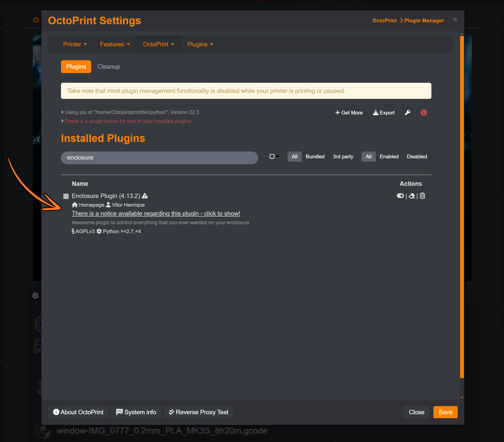Disable Enclosure Plugin via toggle icon
Viewport: 504px width, 442px height.
click(x=400, y=196)
